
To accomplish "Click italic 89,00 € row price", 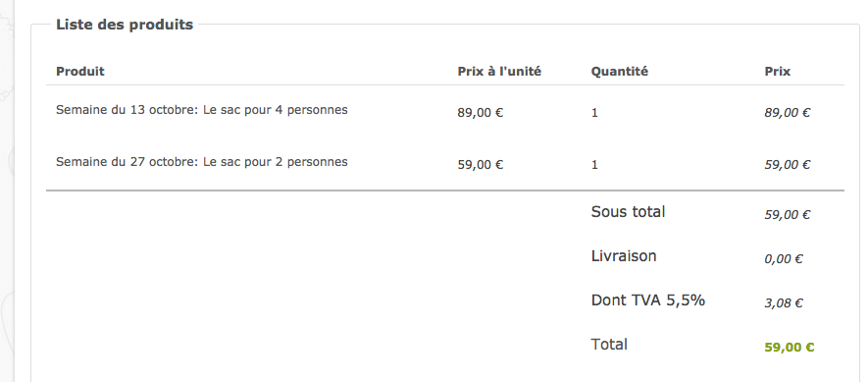I will [788, 113].
